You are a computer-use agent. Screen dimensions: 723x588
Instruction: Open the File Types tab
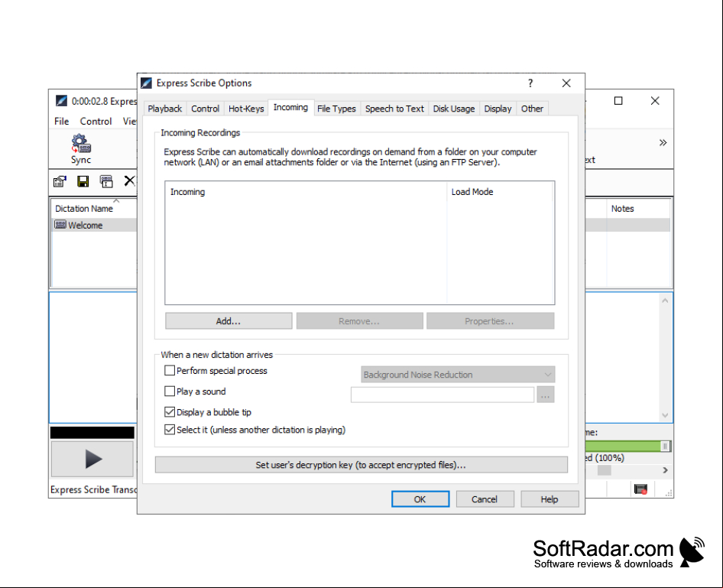click(336, 109)
